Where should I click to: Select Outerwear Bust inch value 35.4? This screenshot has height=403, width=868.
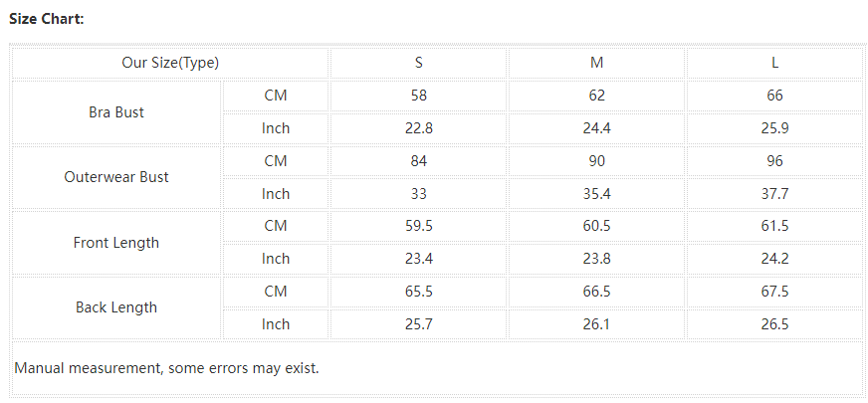tap(596, 194)
